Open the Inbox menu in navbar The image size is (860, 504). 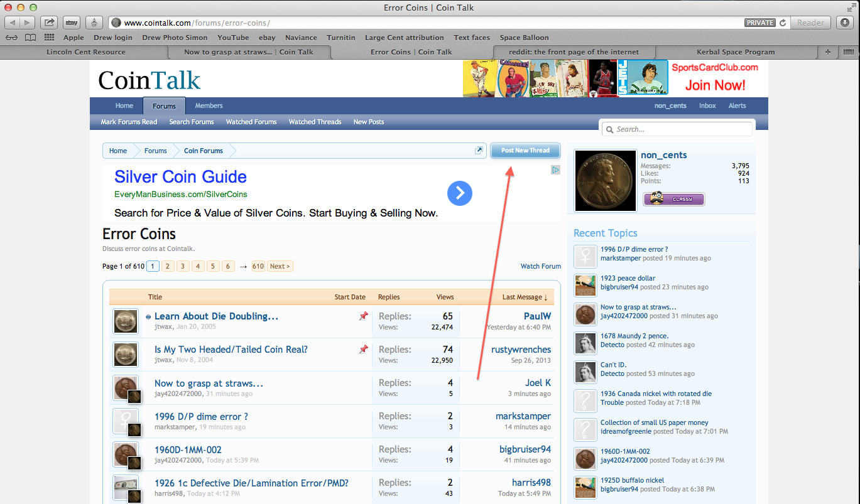pos(707,105)
